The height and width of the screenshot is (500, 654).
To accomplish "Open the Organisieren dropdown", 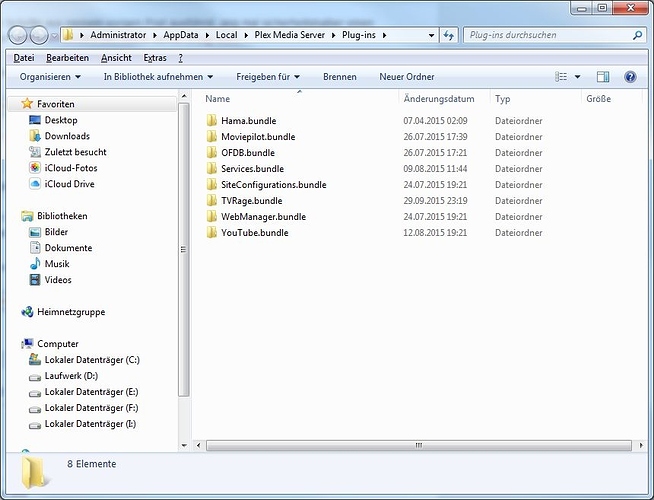I will click(50, 77).
